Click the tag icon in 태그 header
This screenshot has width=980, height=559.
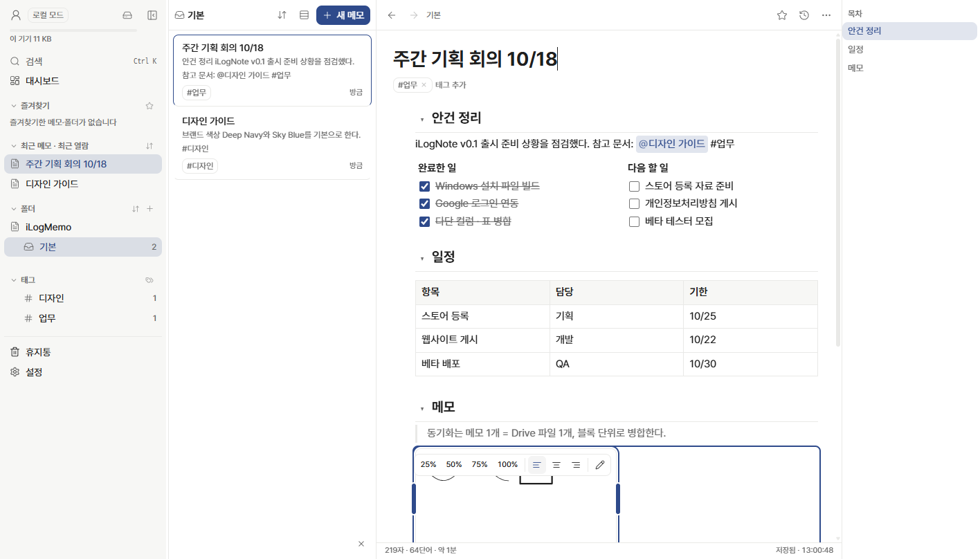149,280
